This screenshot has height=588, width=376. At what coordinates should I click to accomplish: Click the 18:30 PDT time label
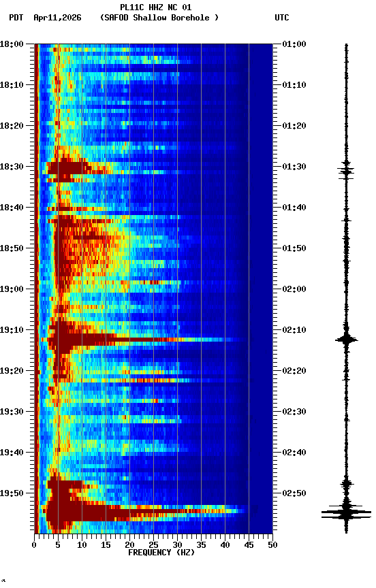(x=12, y=167)
